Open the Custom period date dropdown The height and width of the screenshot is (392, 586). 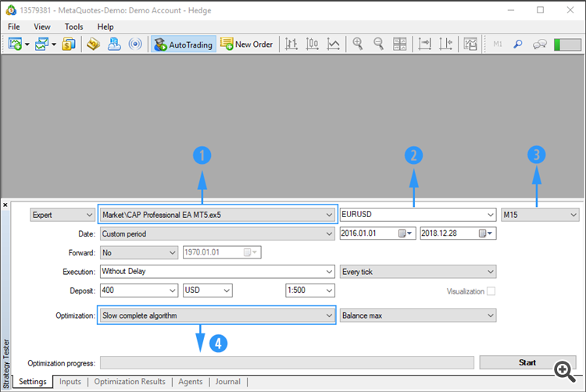click(217, 233)
